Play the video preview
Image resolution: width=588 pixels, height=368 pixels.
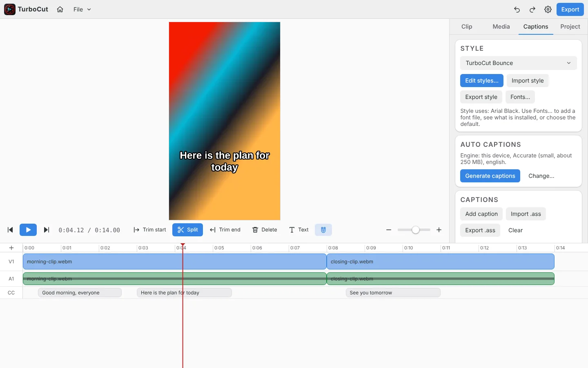28,230
